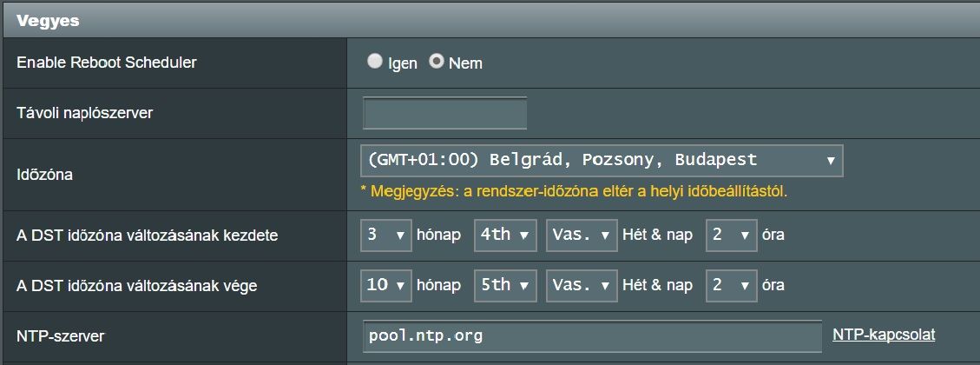Open the DST end weekday dropdown
The height and width of the screenshot is (365, 980).
tap(581, 284)
